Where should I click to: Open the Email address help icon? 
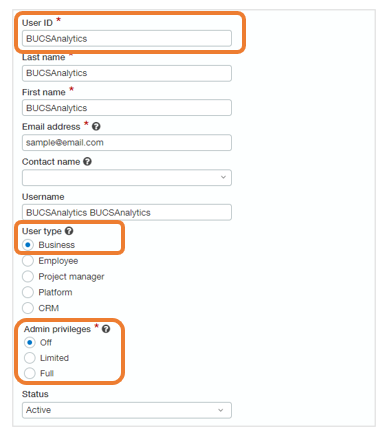click(x=96, y=127)
